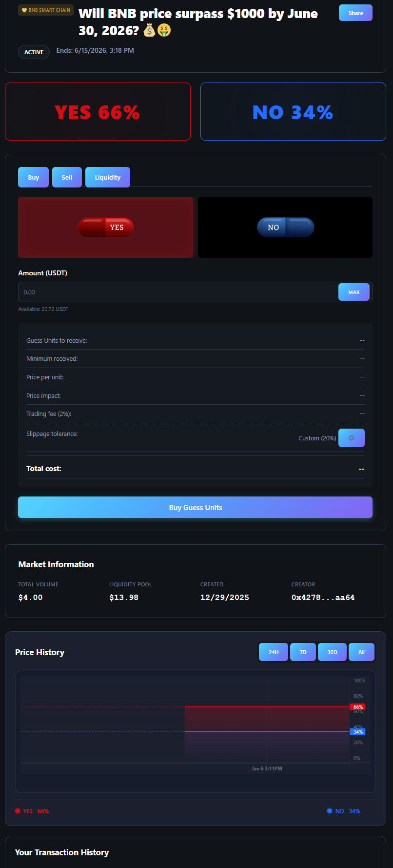Image resolution: width=393 pixels, height=868 pixels.
Task: Show 24H price history
Action: [274, 652]
